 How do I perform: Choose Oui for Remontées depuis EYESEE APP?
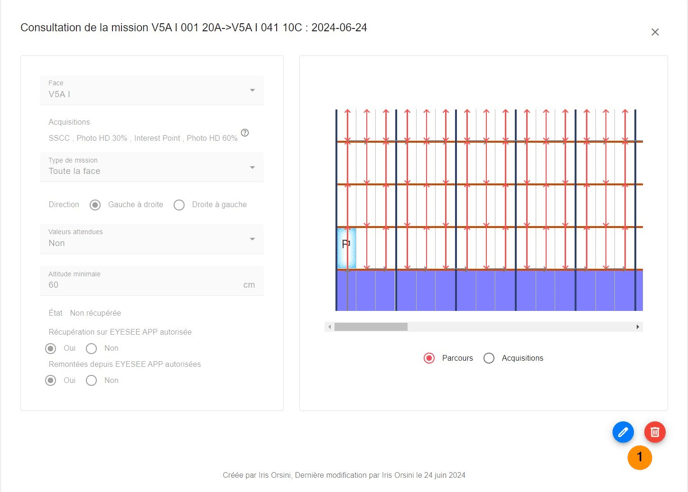pos(51,381)
